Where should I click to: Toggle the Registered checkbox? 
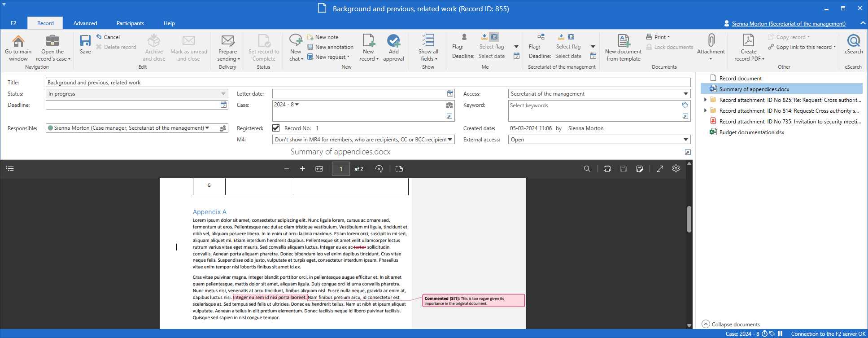[276, 128]
